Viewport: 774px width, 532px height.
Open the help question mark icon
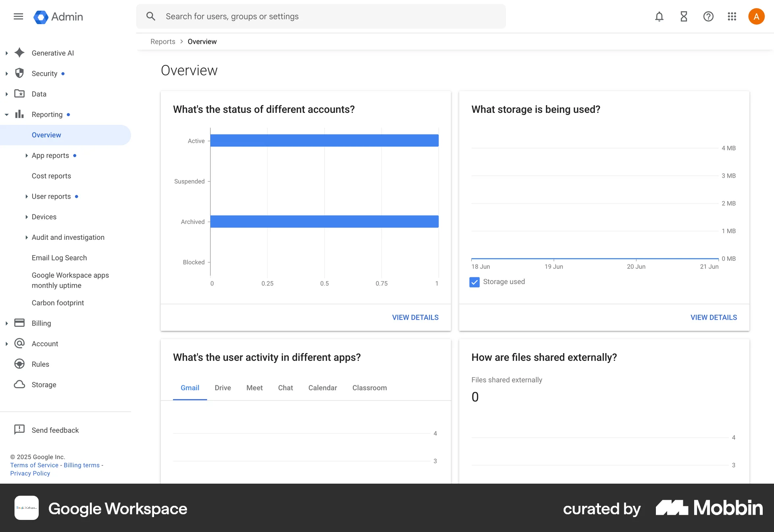(708, 17)
